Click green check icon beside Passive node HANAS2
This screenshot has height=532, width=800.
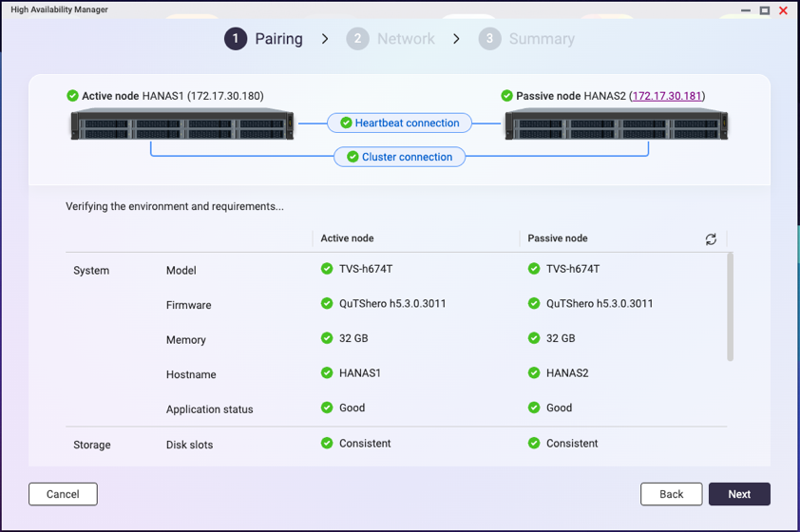click(x=506, y=96)
